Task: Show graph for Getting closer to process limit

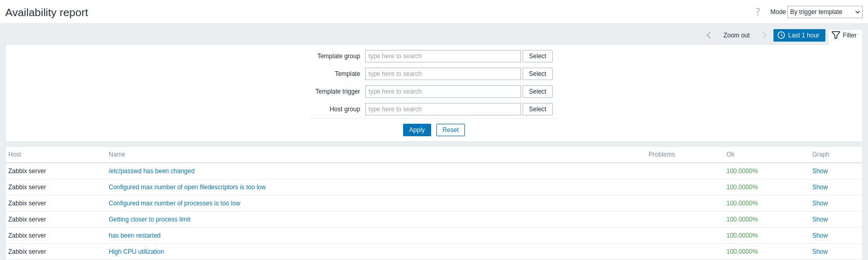Action: [820, 219]
